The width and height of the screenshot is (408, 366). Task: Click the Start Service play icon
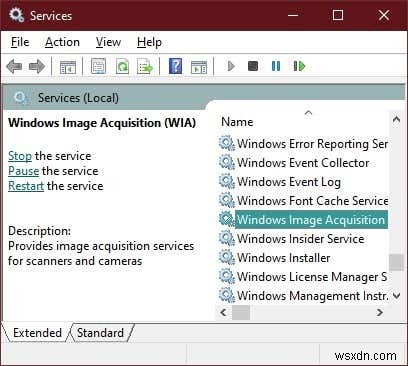click(231, 66)
